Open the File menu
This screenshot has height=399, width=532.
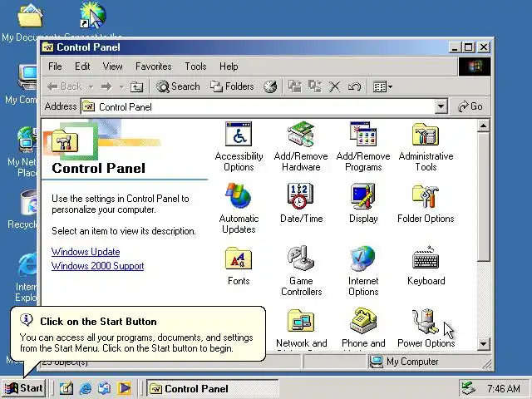[x=55, y=66]
